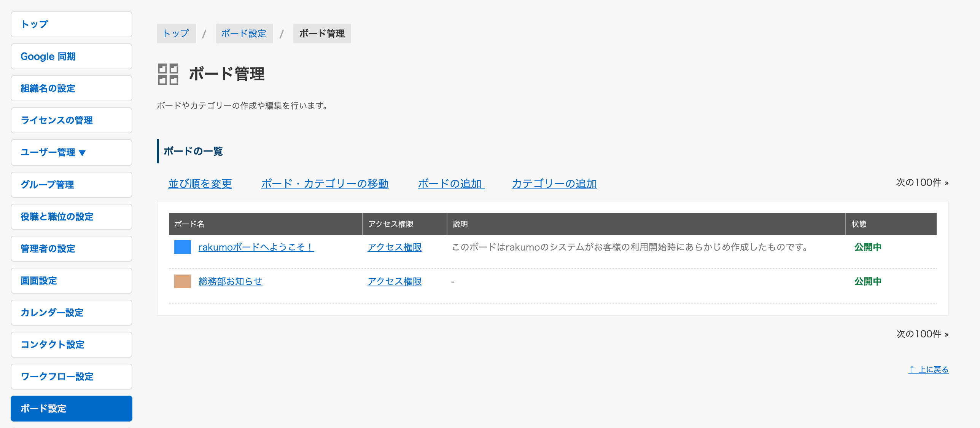Click the 並び順を変更 link
The width and height of the screenshot is (980, 428).
[x=200, y=184]
